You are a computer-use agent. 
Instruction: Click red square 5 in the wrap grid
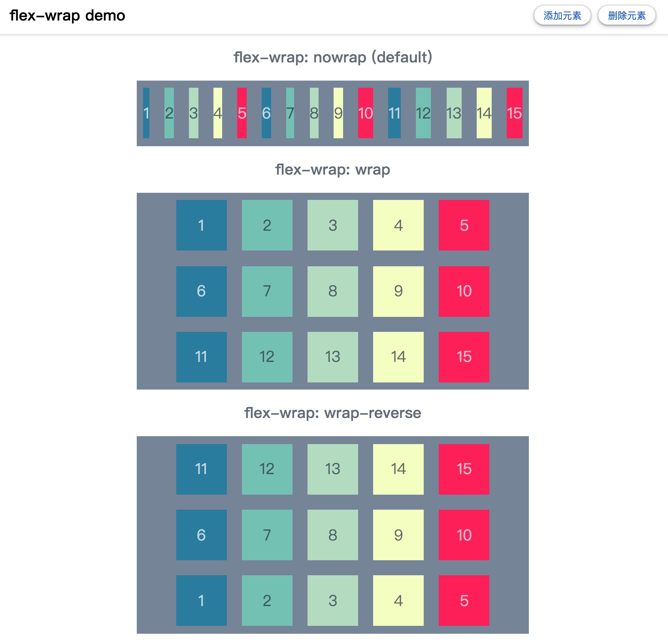[464, 225]
